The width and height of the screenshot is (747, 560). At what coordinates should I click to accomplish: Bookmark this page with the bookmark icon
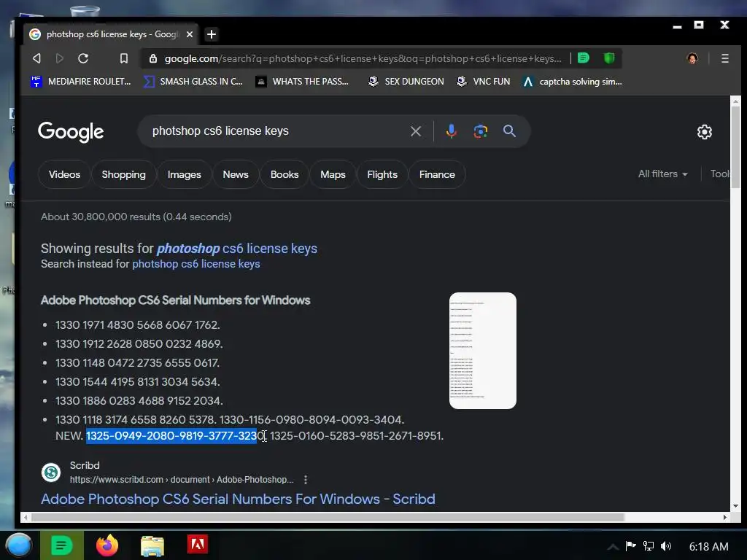click(x=124, y=58)
